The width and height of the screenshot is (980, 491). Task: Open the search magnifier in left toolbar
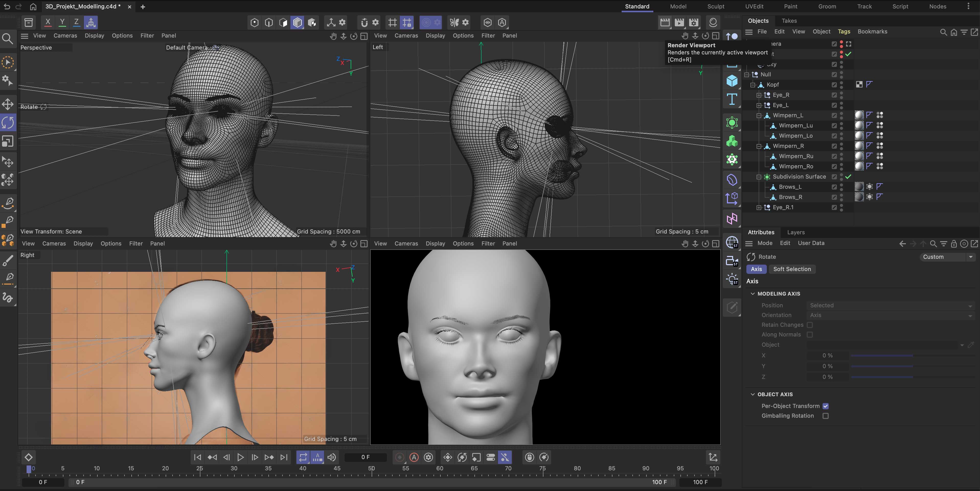click(x=8, y=38)
